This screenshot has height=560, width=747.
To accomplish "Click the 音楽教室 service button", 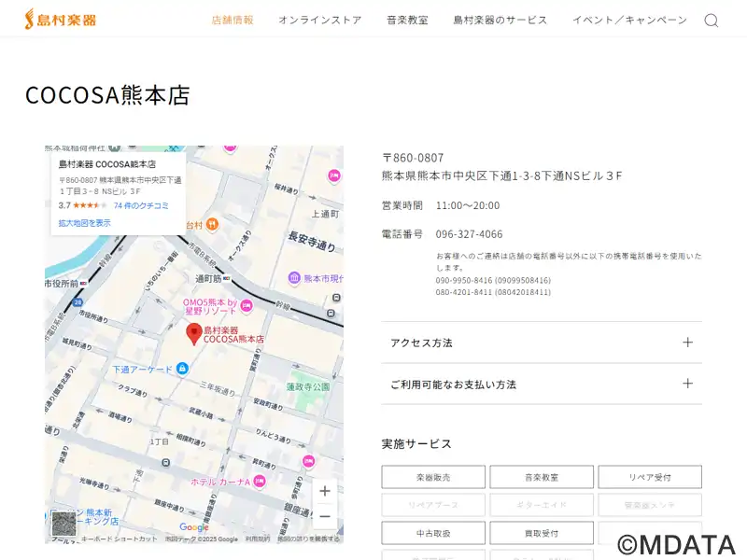I will pos(542,477).
